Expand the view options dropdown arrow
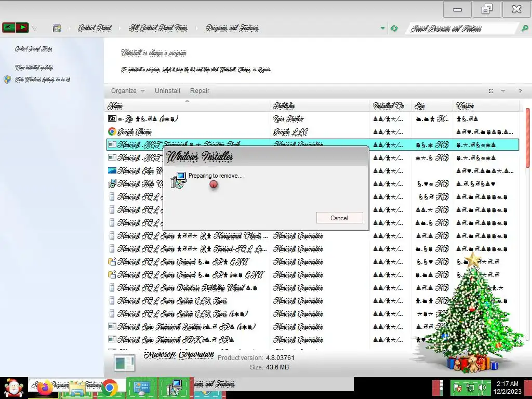The height and width of the screenshot is (399, 532). tap(503, 91)
